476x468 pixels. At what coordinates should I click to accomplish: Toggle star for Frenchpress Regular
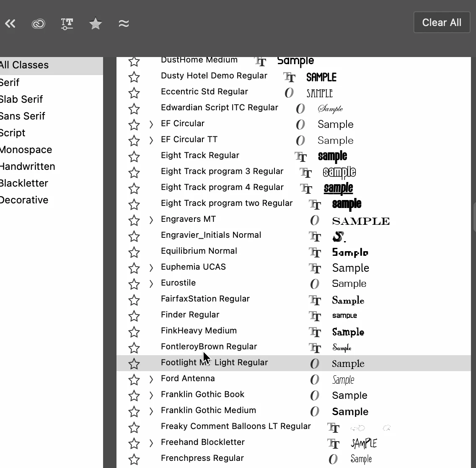tap(134, 460)
